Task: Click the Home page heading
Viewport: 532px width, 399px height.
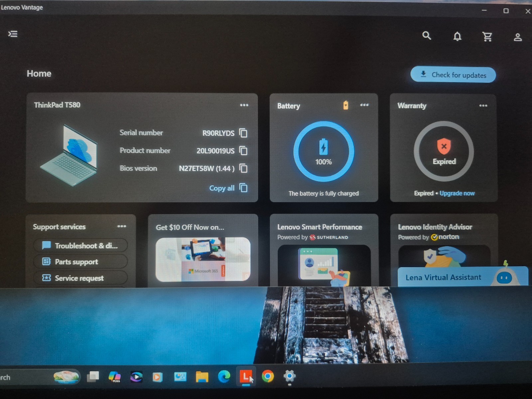Action: 39,73
